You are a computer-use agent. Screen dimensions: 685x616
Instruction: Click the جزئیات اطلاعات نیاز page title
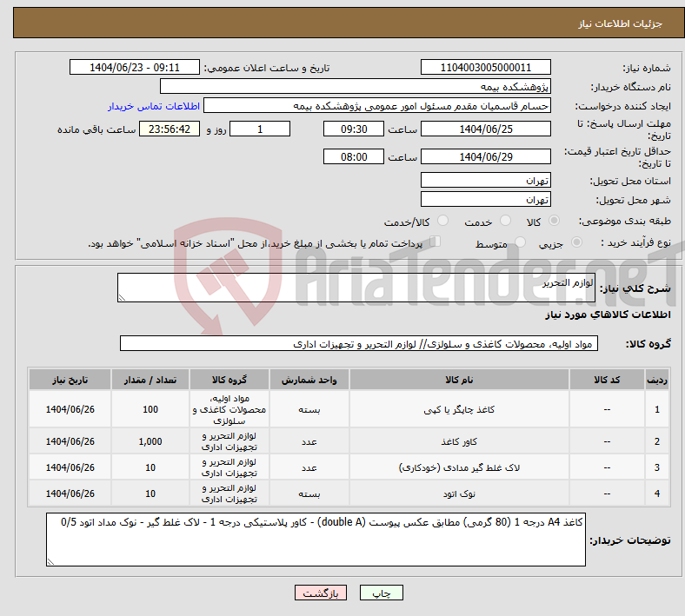621,23
